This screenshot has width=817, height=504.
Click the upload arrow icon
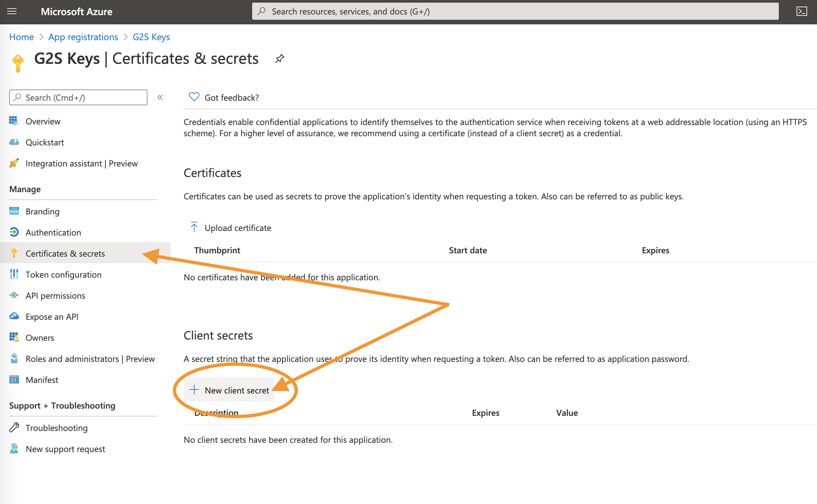click(194, 227)
